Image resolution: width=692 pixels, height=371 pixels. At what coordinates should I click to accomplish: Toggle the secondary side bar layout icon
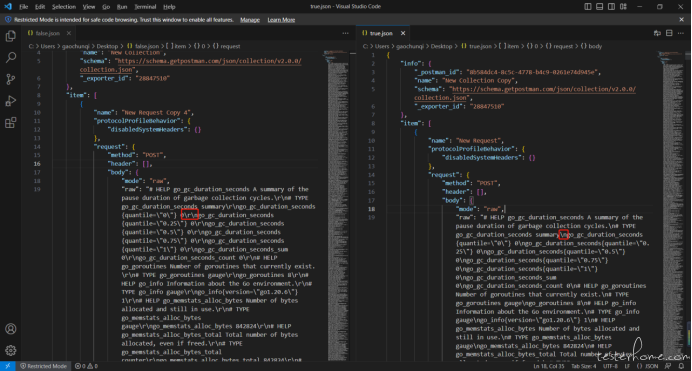click(611, 7)
